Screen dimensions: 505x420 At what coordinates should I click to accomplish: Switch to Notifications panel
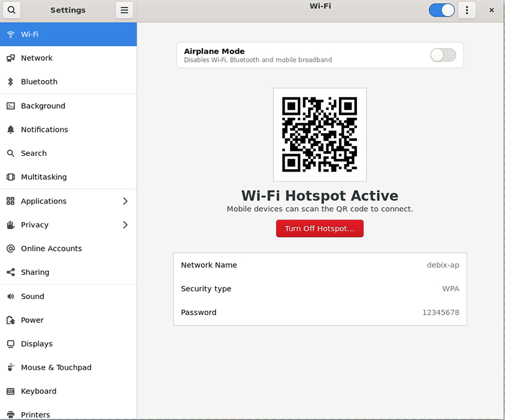(68, 129)
